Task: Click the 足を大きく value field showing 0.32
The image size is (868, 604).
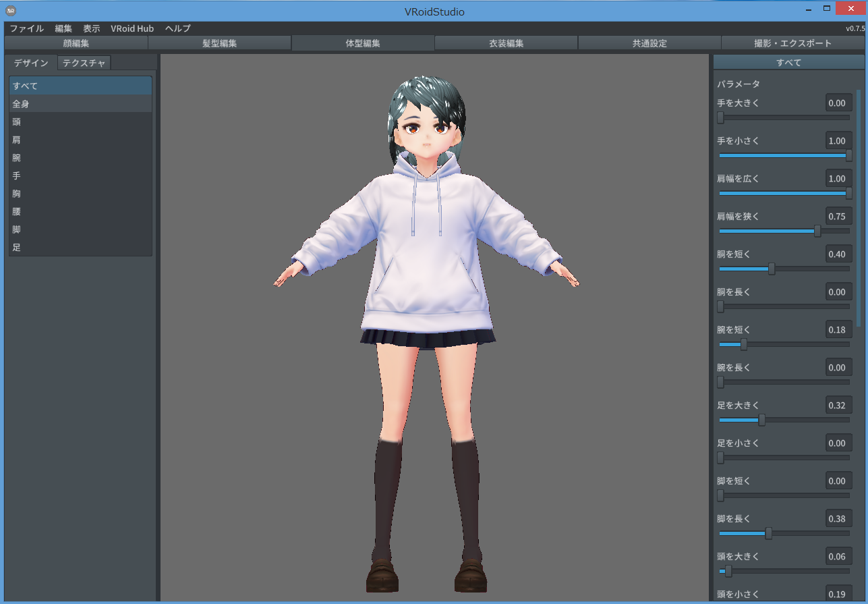Action: point(838,406)
